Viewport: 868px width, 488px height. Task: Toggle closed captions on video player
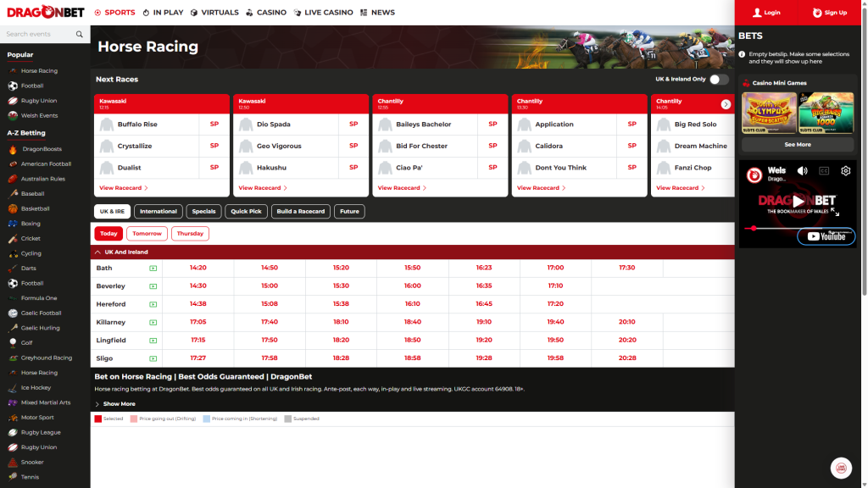[x=824, y=171]
